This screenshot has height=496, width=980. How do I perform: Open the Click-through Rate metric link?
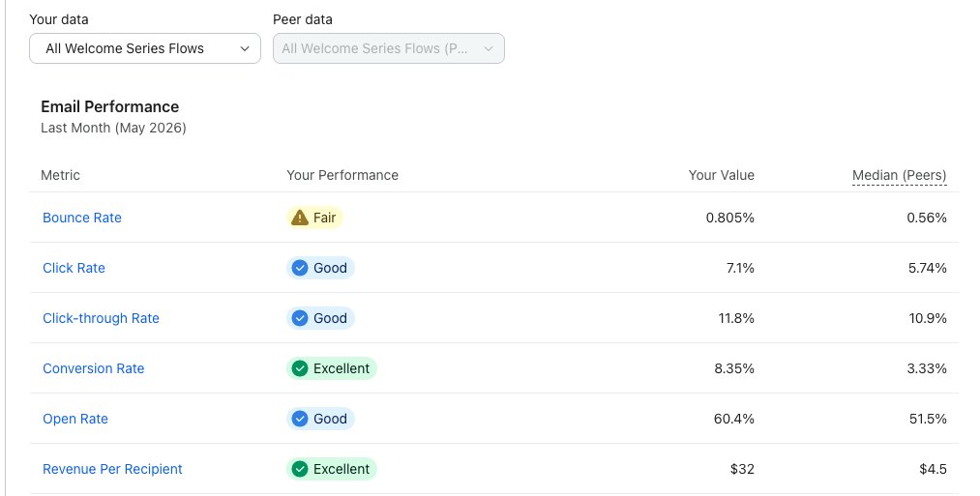click(x=101, y=318)
